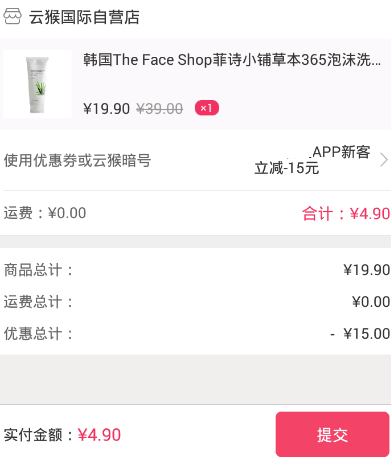This screenshot has width=391, height=460.
Task: Tap the 商品总计 row label
Action: 38,270
